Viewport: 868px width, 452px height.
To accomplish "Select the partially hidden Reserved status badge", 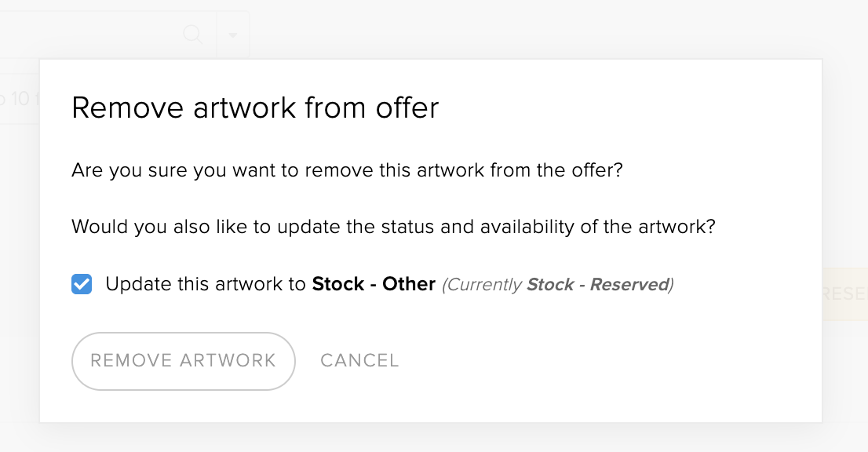I will pyautogui.click(x=845, y=293).
